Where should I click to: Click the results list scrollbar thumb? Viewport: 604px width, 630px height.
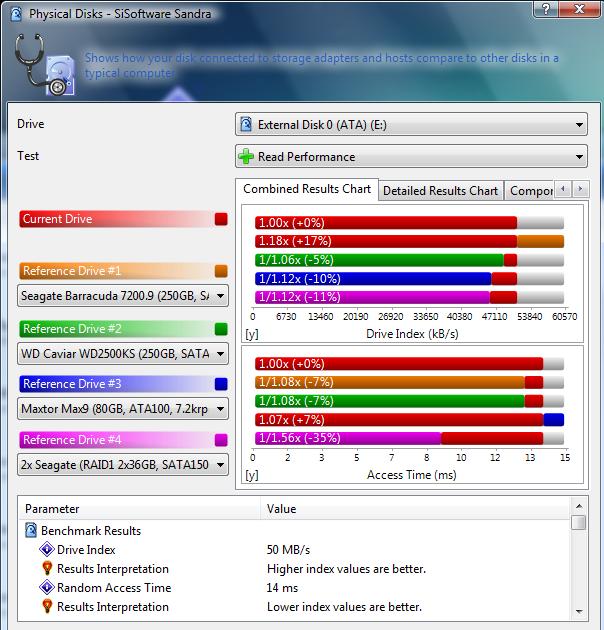(579, 522)
